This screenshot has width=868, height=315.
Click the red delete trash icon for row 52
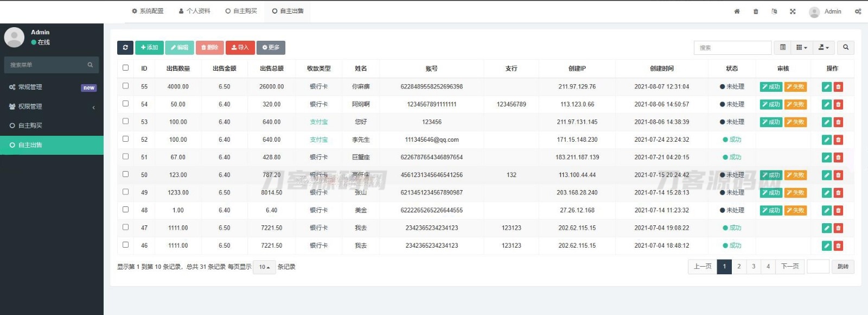838,140
